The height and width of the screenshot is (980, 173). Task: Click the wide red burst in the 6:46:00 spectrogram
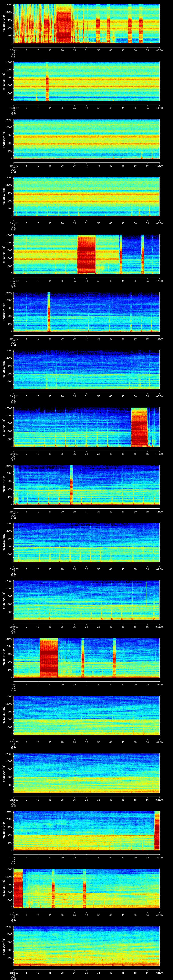click(139, 427)
